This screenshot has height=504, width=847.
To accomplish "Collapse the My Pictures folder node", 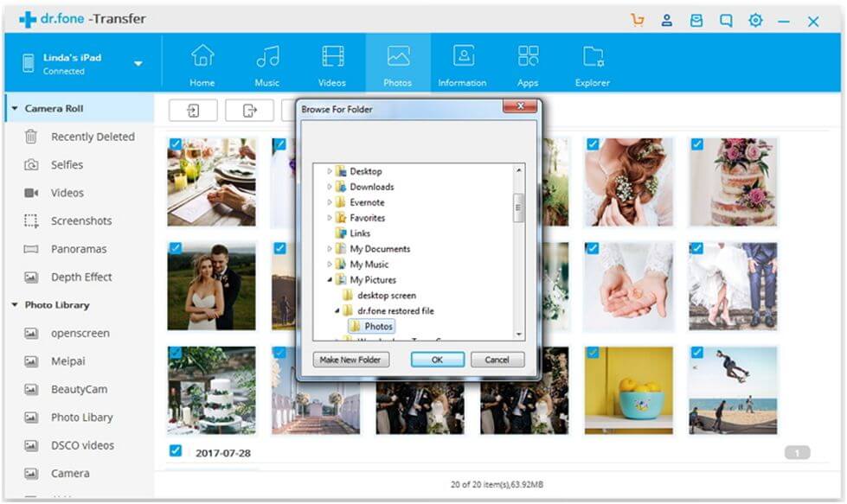I will coord(330,280).
